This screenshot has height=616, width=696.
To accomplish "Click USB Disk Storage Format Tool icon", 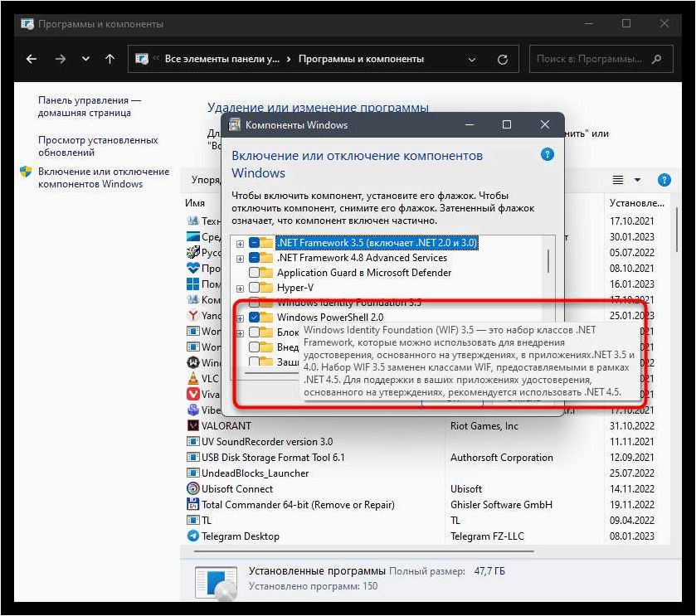I will [x=192, y=458].
